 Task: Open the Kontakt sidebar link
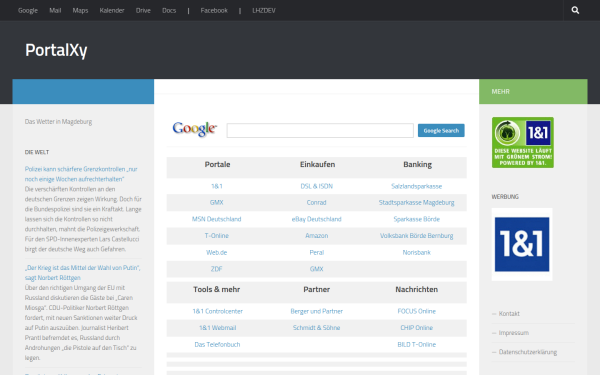509,313
